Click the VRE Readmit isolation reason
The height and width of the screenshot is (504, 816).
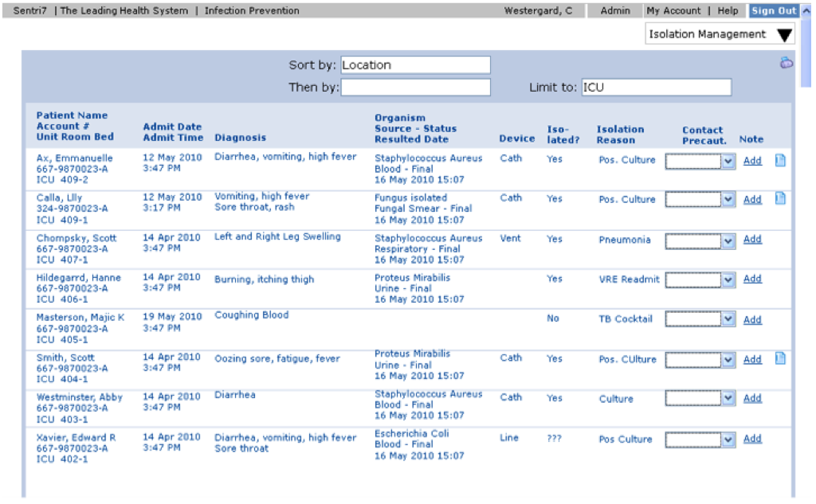629,279
